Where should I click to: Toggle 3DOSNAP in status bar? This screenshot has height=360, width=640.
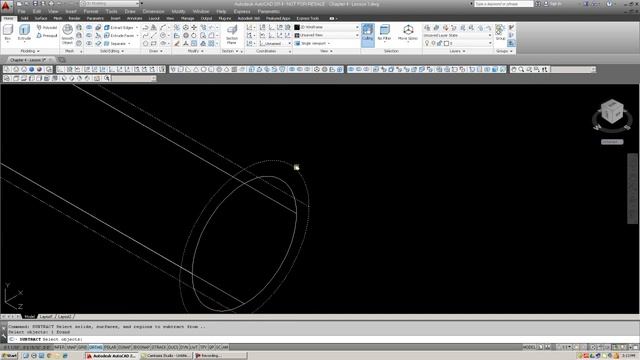click(141, 347)
